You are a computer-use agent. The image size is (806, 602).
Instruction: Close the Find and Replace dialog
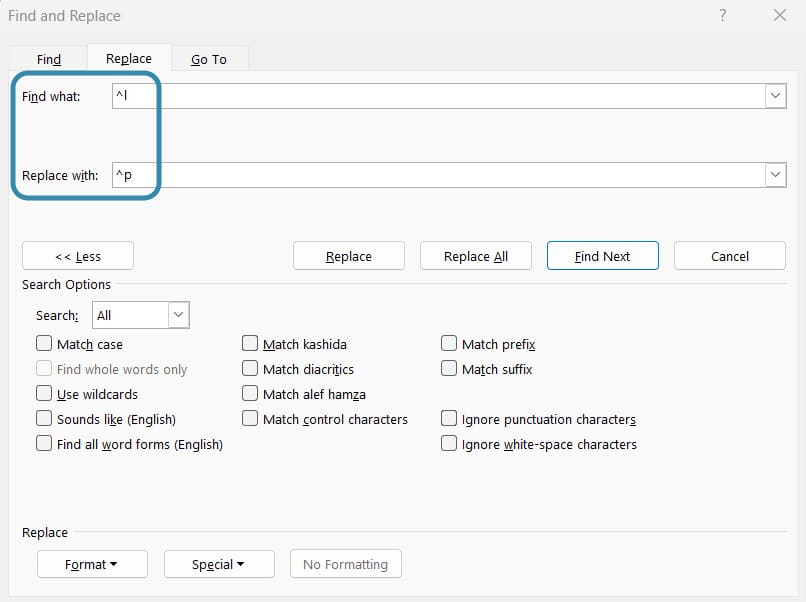point(780,16)
